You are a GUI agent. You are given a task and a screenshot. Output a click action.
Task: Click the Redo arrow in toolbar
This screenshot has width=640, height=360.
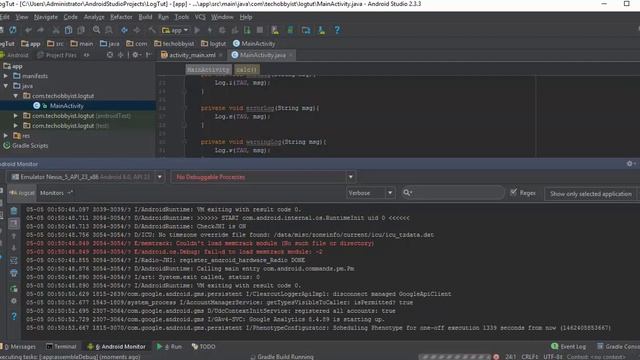coord(40,30)
